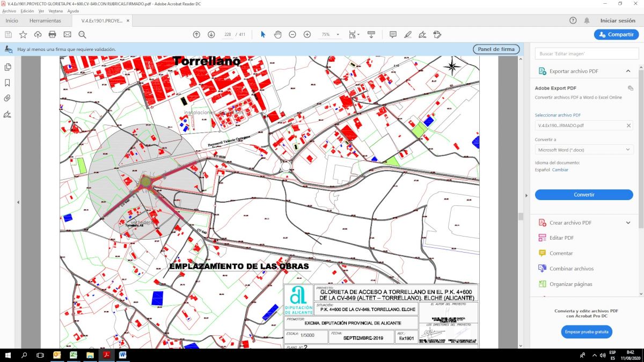Image resolution: width=644 pixels, height=362 pixels.
Task: Click the Print file icon
Action: click(x=52, y=34)
